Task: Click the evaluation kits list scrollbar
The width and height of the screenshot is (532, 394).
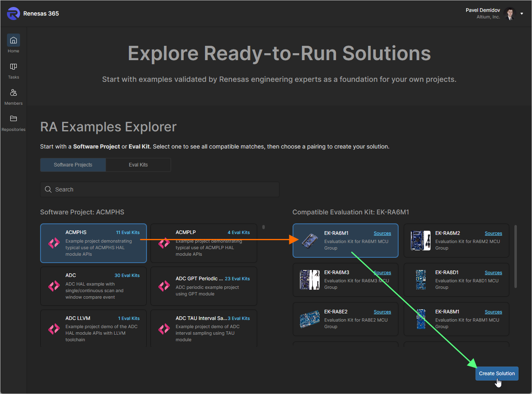Action: [x=516, y=256]
